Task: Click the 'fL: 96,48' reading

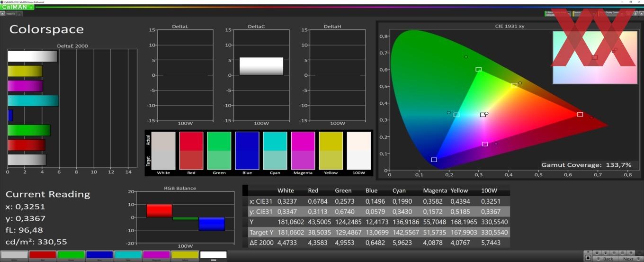Action: 24,230
